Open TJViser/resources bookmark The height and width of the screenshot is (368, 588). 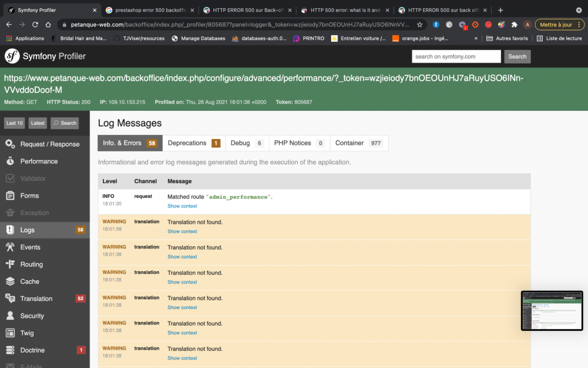click(x=139, y=38)
